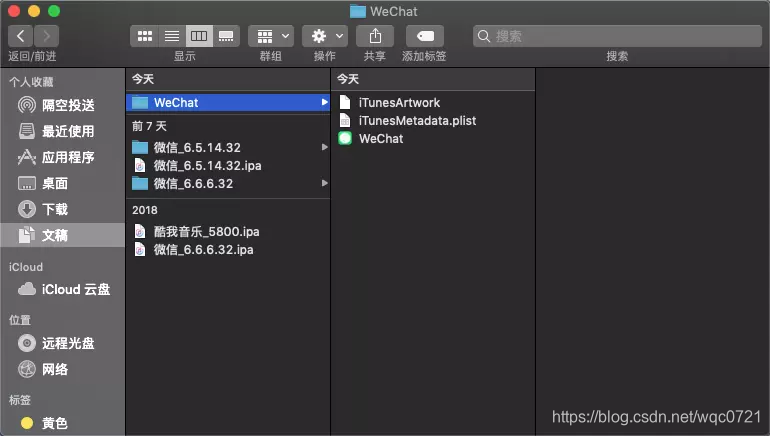
Task: Open iCloud Drive in the sidebar
Action: pos(64,289)
